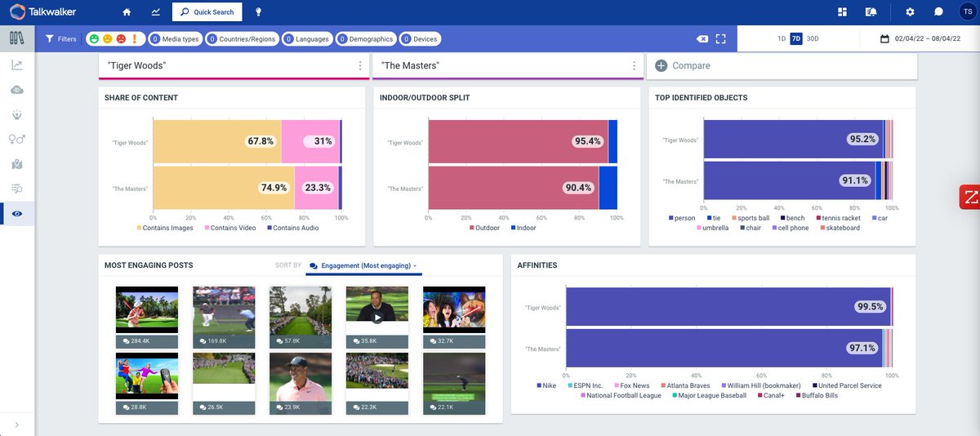Select the "The Masters" topic tab
980x436 pixels.
507,65
